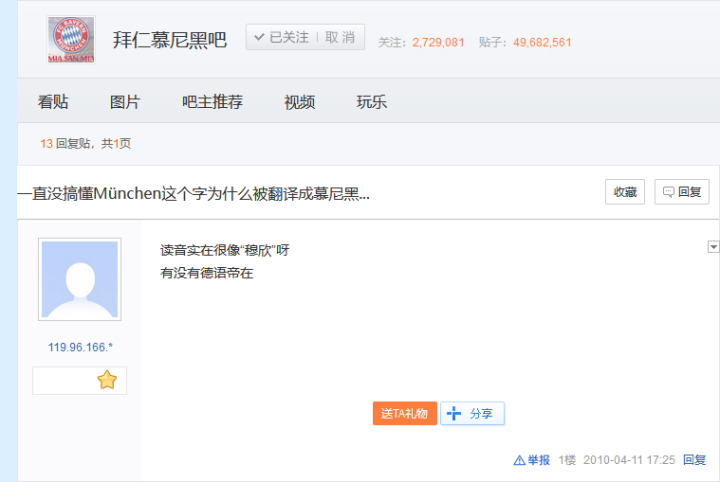Switch to the 看贴 tab
This screenshot has height=482, width=720.
pyautogui.click(x=53, y=101)
